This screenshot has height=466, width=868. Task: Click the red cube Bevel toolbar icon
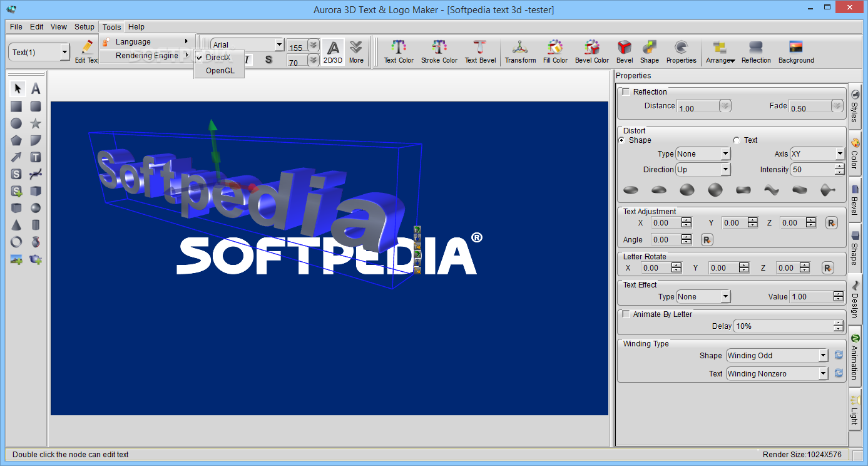pyautogui.click(x=625, y=51)
